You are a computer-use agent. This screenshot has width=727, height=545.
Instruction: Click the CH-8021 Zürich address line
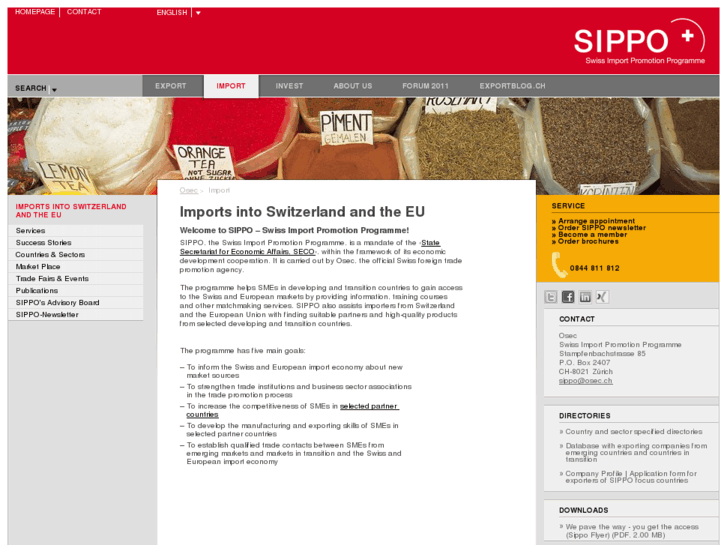coord(586,372)
